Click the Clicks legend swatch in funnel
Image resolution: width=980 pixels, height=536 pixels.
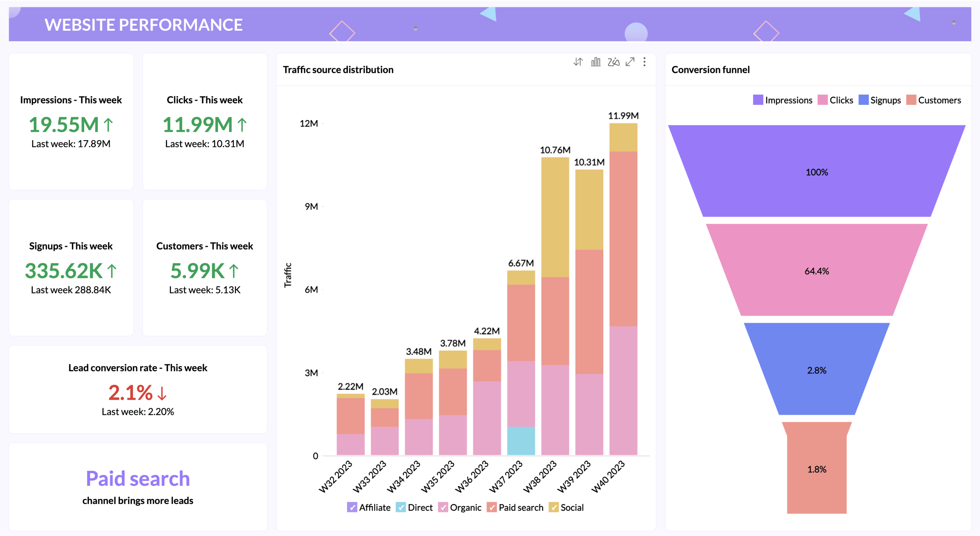[822, 100]
